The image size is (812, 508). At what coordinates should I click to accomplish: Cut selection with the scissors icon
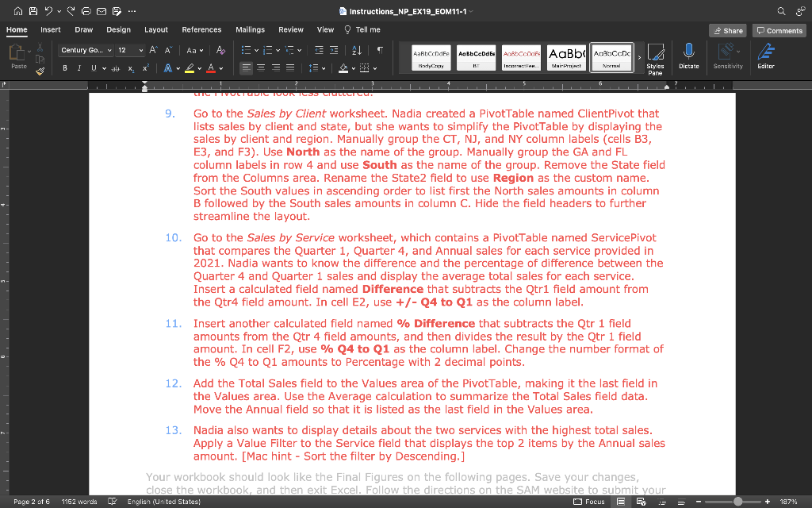[x=40, y=48]
